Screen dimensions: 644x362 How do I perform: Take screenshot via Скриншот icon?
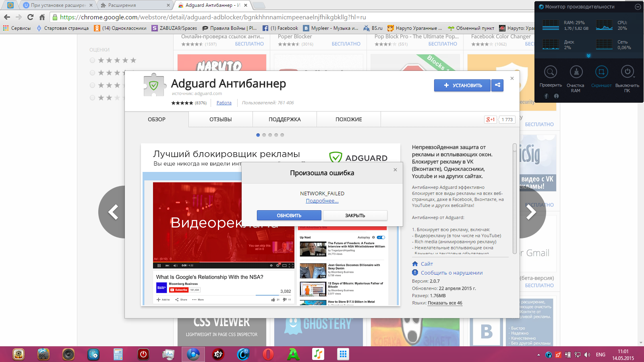coord(601,72)
